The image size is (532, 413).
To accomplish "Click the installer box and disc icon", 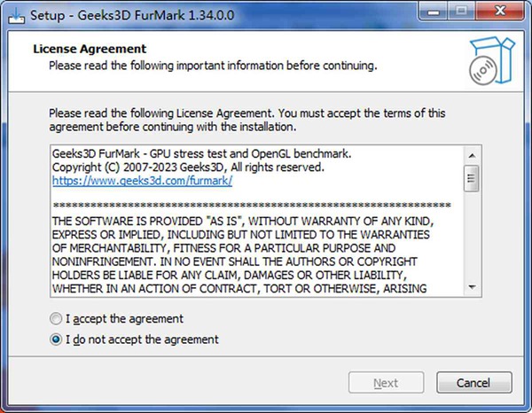I will click(481, 59).
